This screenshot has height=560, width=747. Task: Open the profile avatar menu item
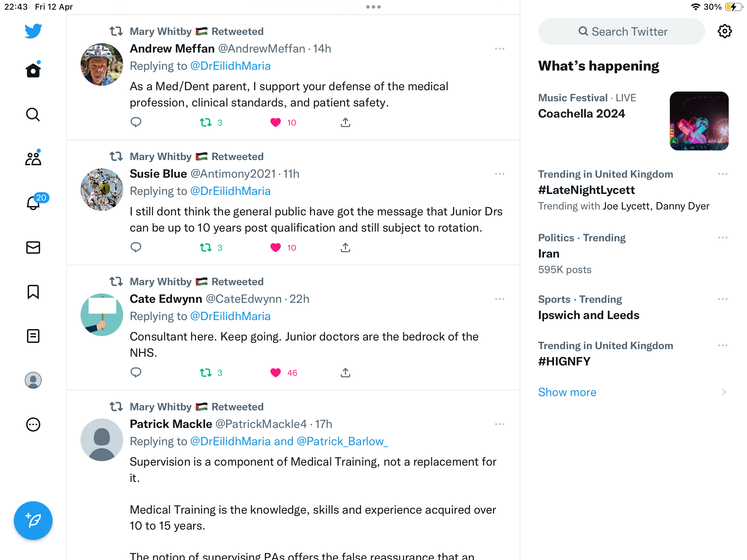tap(33, 380)
